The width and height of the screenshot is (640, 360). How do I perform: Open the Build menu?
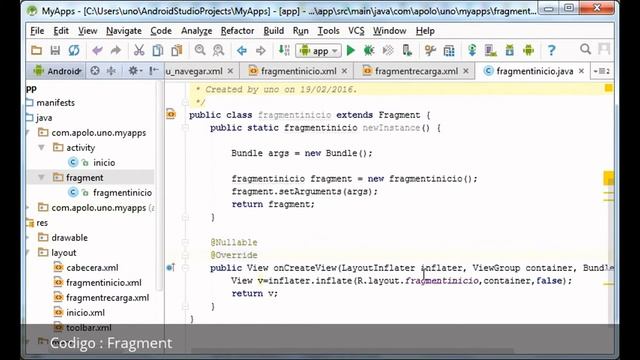273,31
